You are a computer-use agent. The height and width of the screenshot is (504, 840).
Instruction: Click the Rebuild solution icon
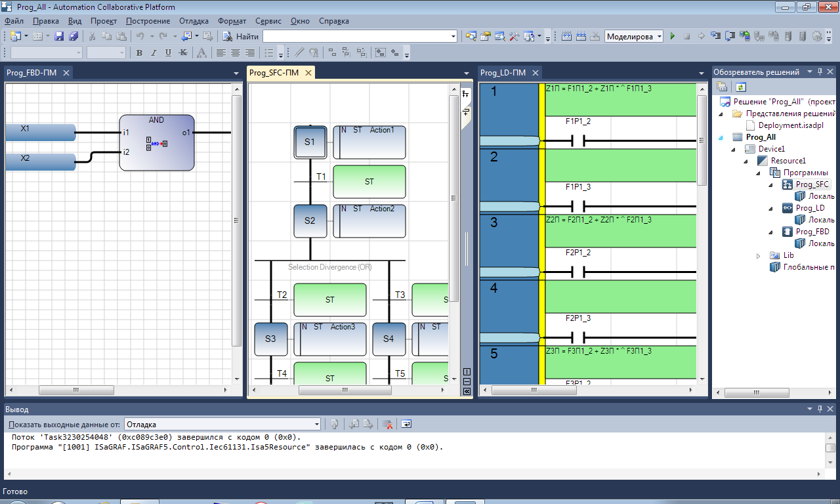tap(581, 36)
